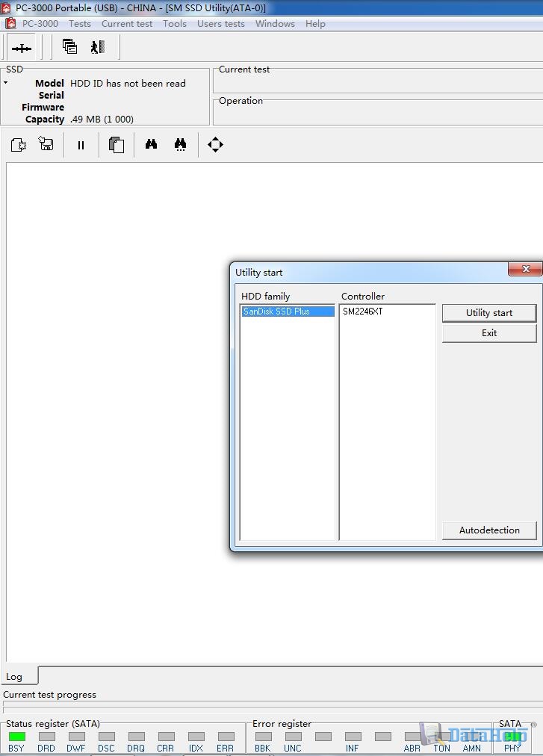Click the DRD status indicator
Image resolution: width=543 pixels, height=756 pixels.
coord(47,737)
